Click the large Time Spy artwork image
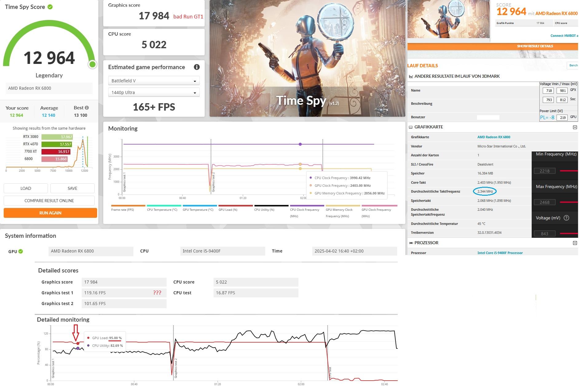 pos(307,58)
